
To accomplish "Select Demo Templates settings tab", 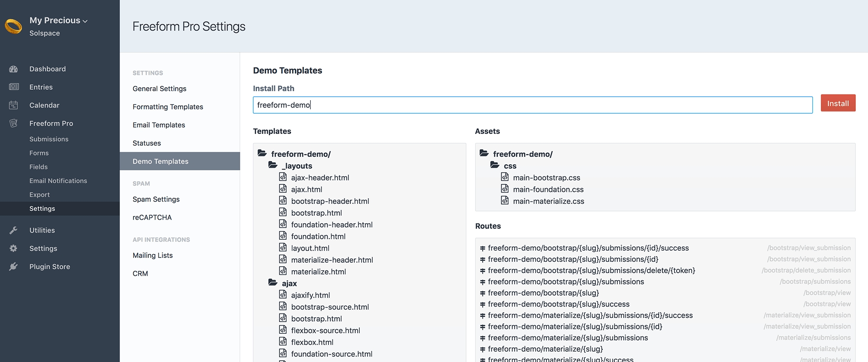I will [180, 161].
